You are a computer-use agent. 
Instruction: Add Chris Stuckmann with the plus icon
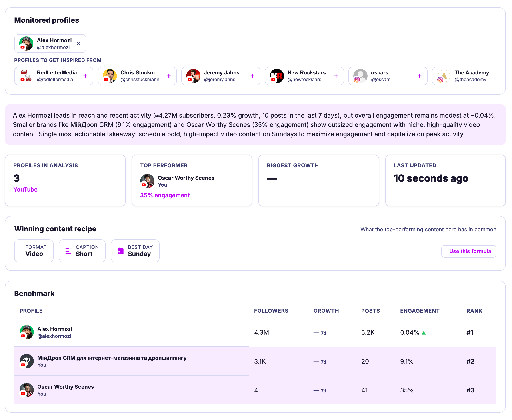click(x=169, y=76)
